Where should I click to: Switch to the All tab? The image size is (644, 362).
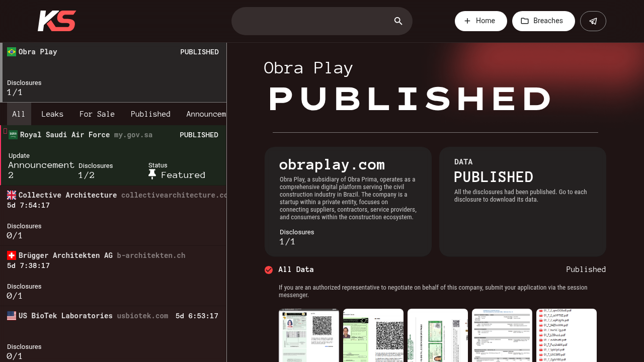tap(19, 114)
